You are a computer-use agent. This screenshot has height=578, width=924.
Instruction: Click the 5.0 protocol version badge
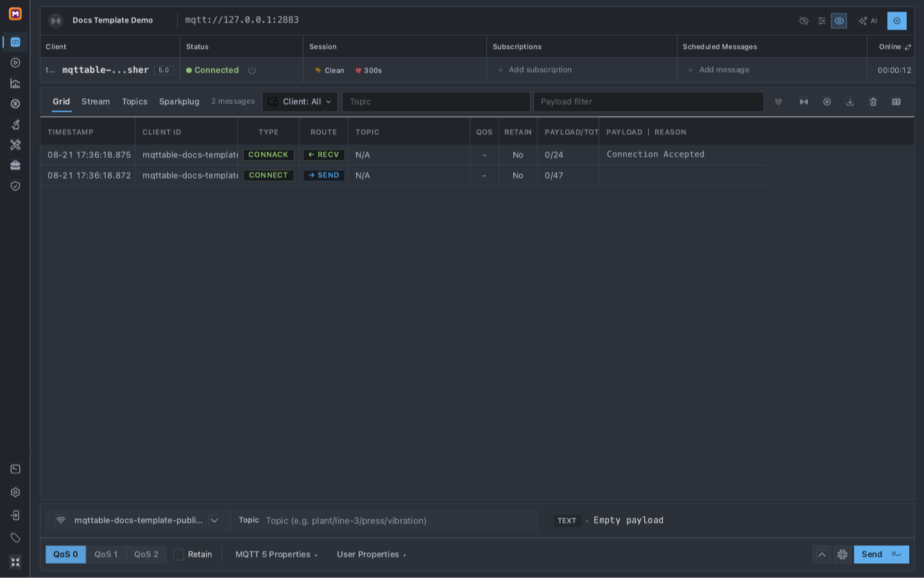click(164, 71)
